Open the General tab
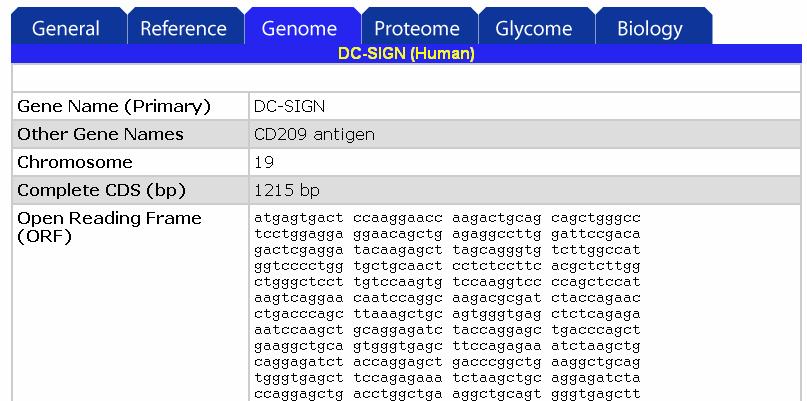The height and width of the screenshot is (401, 807). tap(68, 26)
